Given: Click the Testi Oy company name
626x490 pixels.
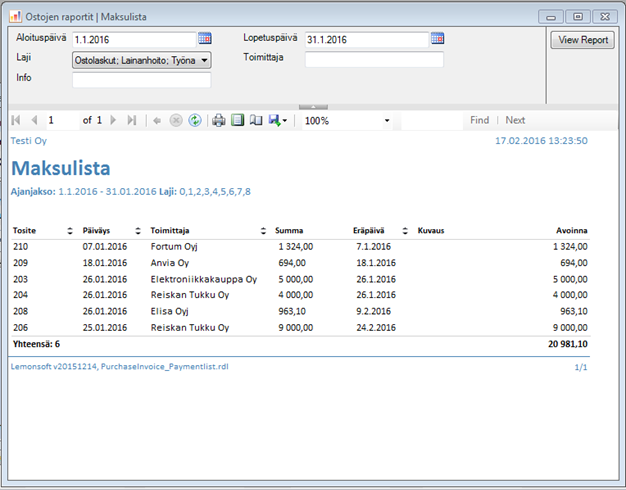Looking at the screenshot, I should pyautogui.click(x=29, y=141).
